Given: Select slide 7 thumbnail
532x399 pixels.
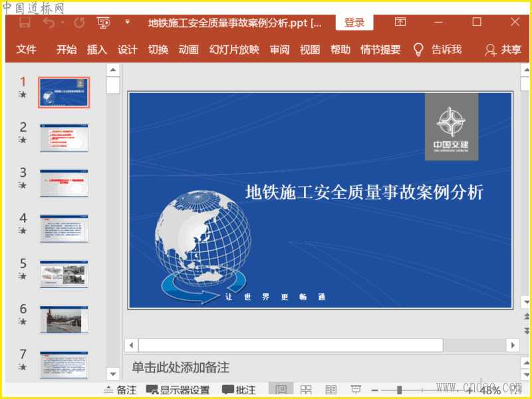Looking at the screenshot, I should [x=64, y=365].
